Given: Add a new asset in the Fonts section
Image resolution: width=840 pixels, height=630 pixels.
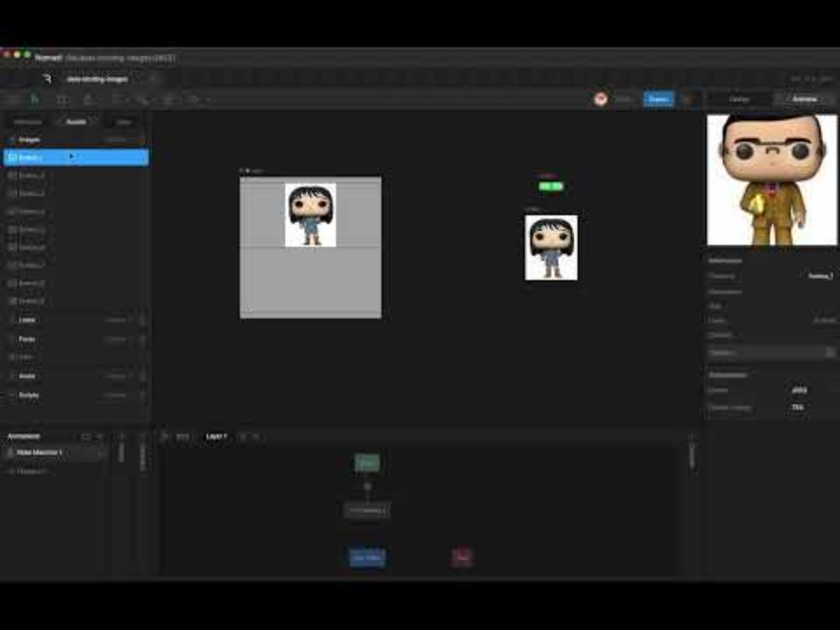Looking at the screenshot, I should click(142, 339).
